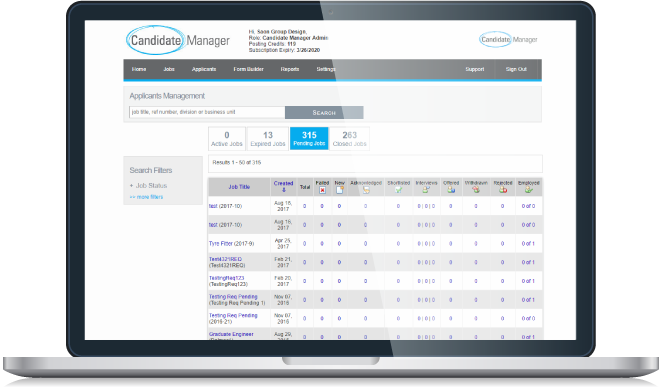Screen dimensions: 664x387
Task: Open the Form Builder menu
Action: point(248,69)
